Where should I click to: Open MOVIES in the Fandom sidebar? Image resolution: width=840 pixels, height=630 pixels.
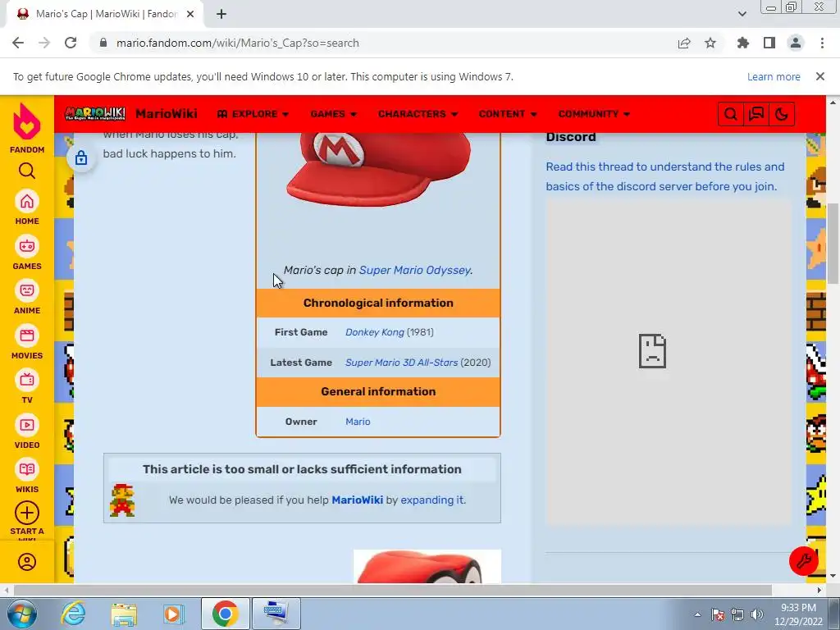pyautogui.click(x=27, y=342)
